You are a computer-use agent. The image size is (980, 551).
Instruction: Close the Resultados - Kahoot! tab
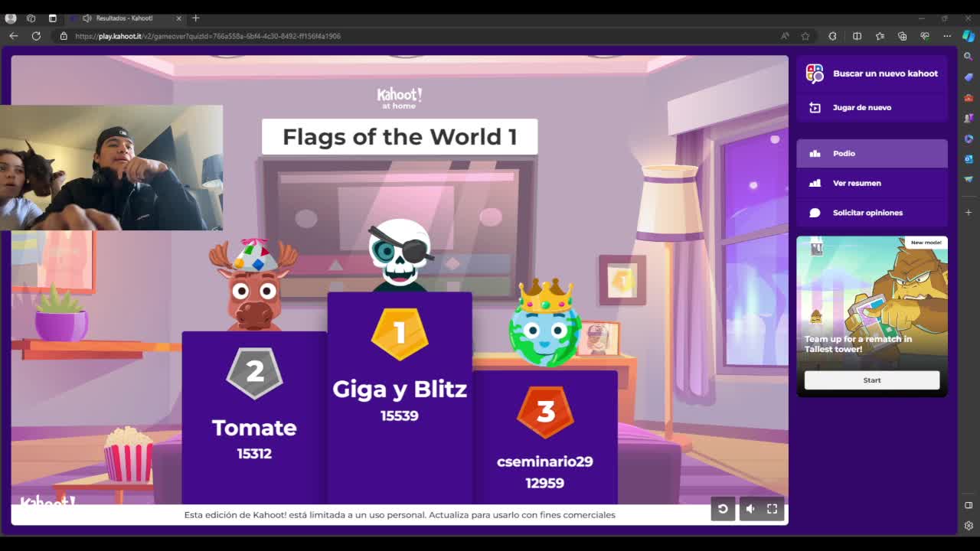click(178, 18)
